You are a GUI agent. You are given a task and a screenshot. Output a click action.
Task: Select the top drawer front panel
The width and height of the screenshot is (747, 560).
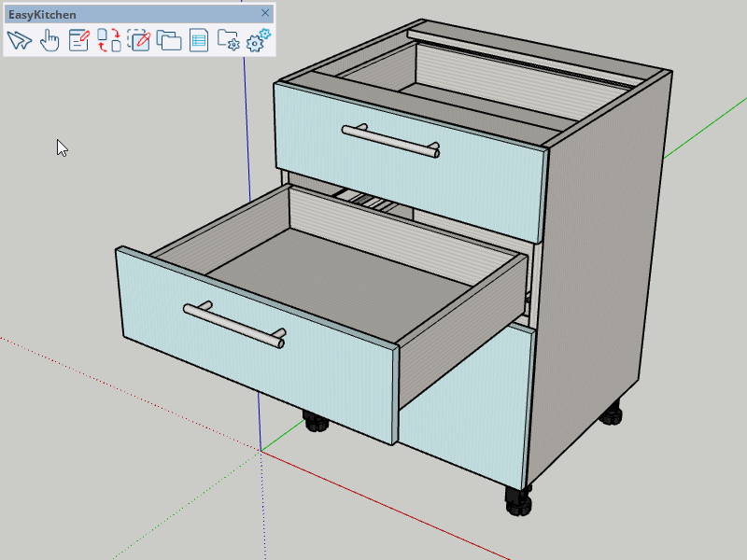(410, 161)
